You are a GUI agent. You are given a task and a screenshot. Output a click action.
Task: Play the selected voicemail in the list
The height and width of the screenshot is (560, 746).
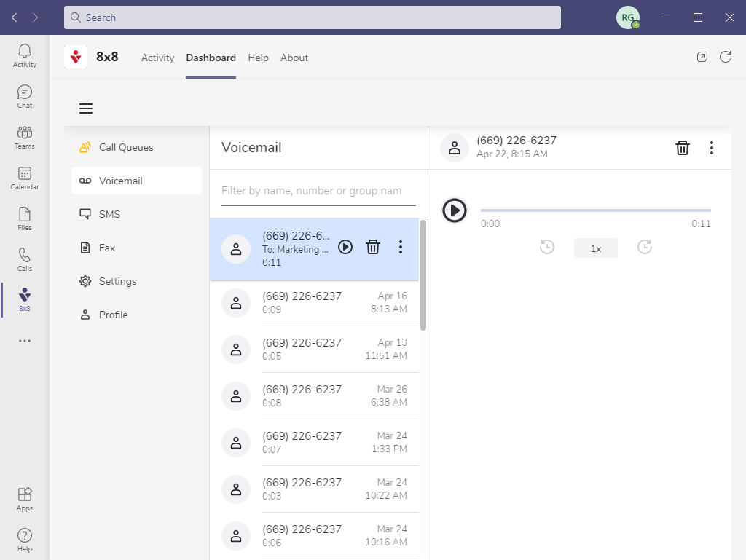345,248
